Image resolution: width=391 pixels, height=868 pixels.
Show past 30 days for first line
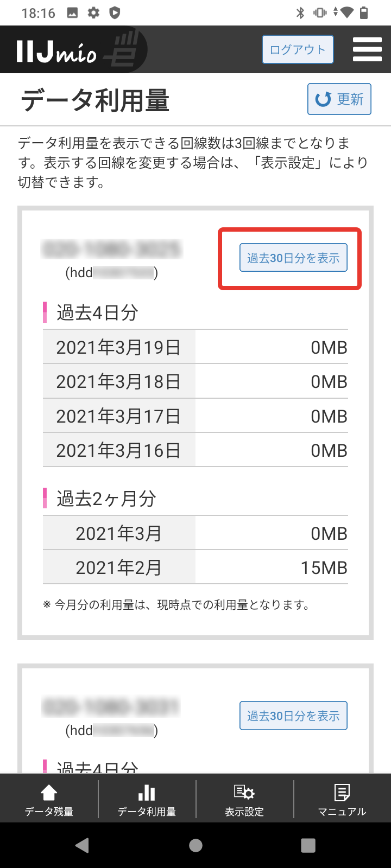293,258
